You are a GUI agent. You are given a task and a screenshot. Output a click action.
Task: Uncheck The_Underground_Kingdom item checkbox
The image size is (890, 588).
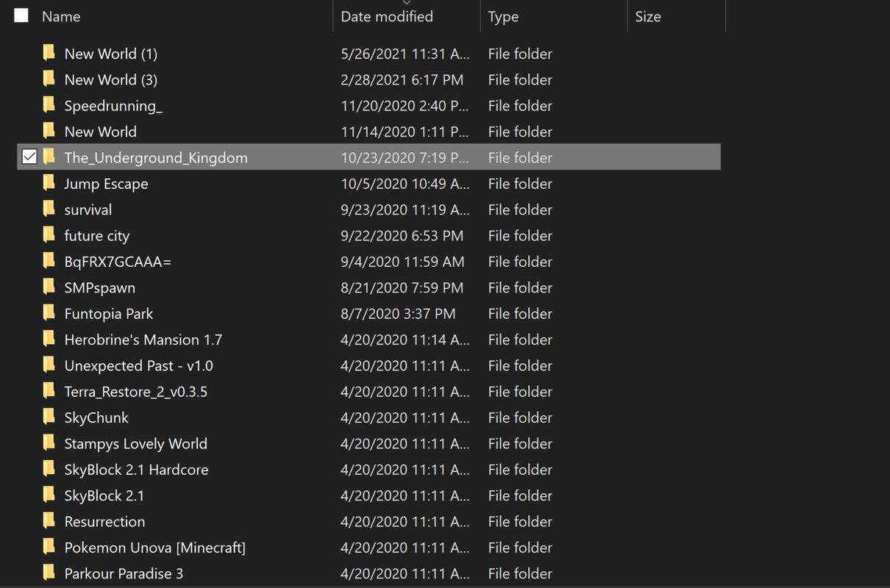pos(29,157)
